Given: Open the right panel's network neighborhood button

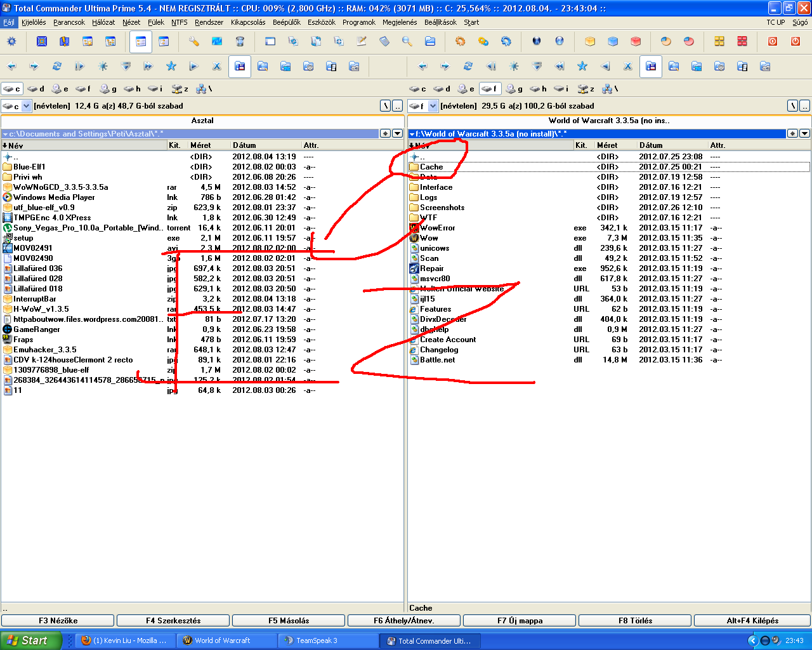Looking at the screenshot, I should (610, 89).
